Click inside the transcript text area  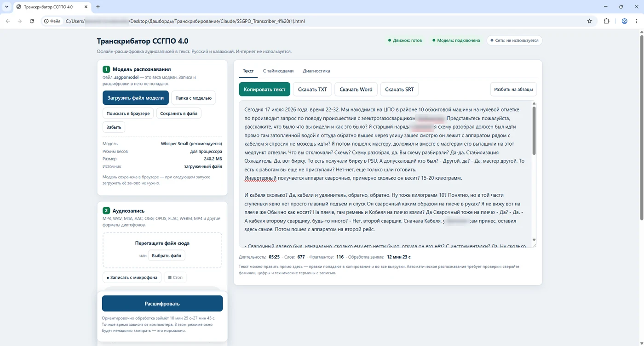tap(385, 174)
